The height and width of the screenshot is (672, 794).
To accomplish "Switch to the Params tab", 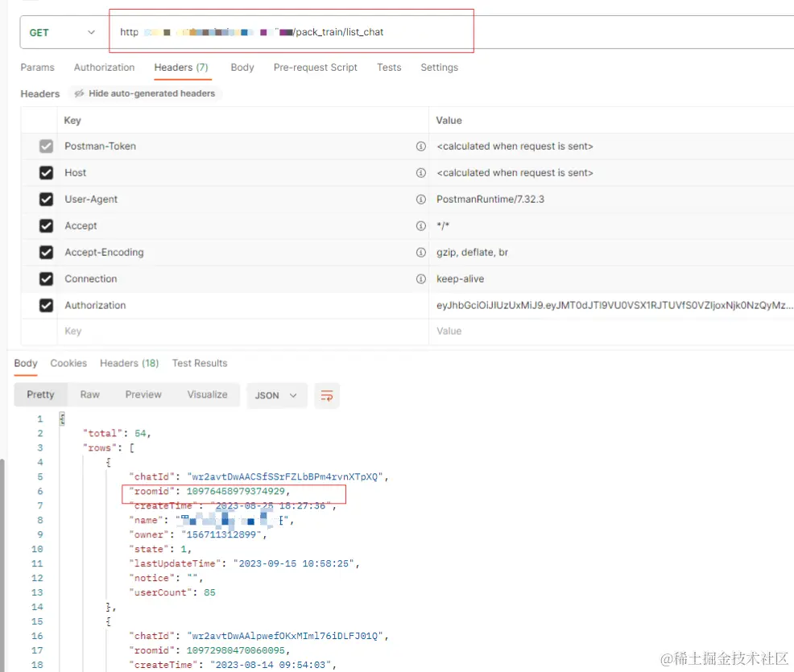I will pos(38,68).
